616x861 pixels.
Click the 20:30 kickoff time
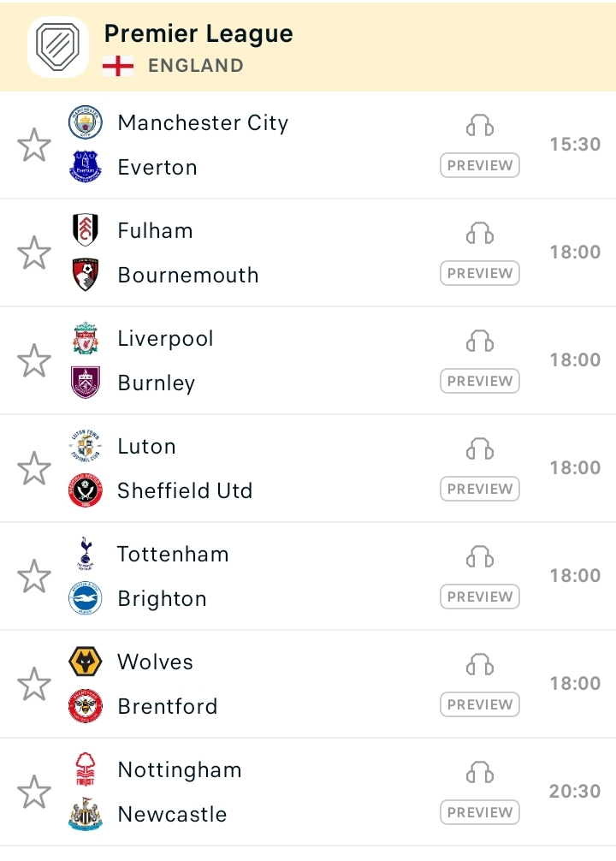click(x=575, y=792)
